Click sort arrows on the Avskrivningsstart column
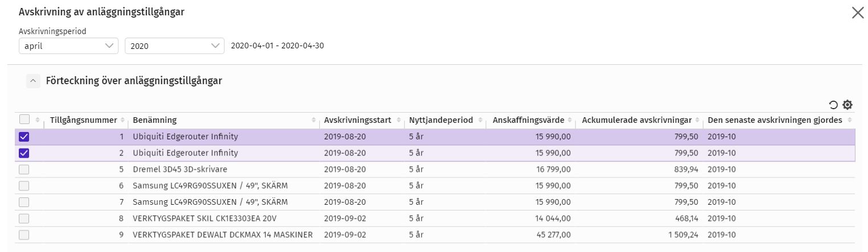Image resolution: width=868 pixels, height=252 pixels. click(x=398, y=120)
